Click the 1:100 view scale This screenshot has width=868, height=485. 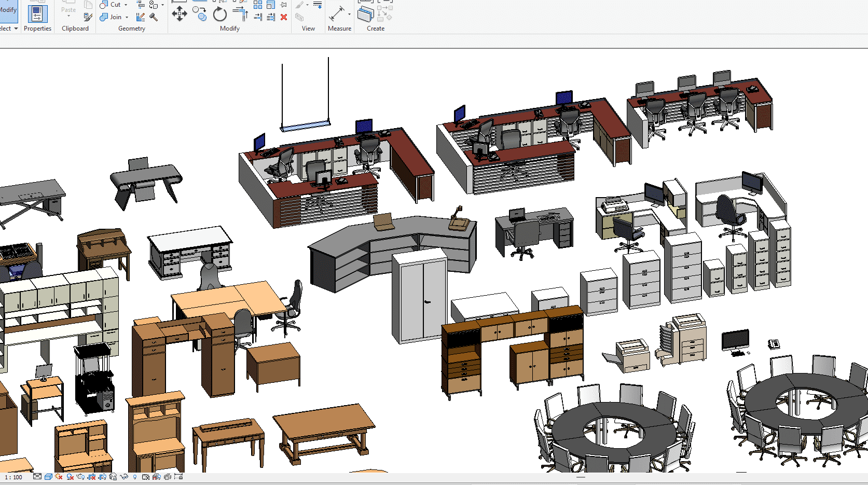pos(14,477)
